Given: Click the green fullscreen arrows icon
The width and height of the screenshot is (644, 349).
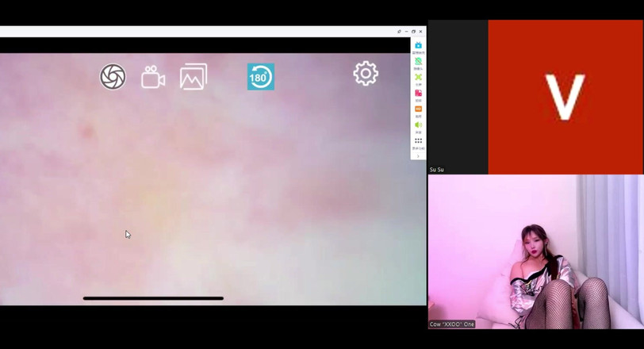Looking at the screenshot, I should [418, 78].
